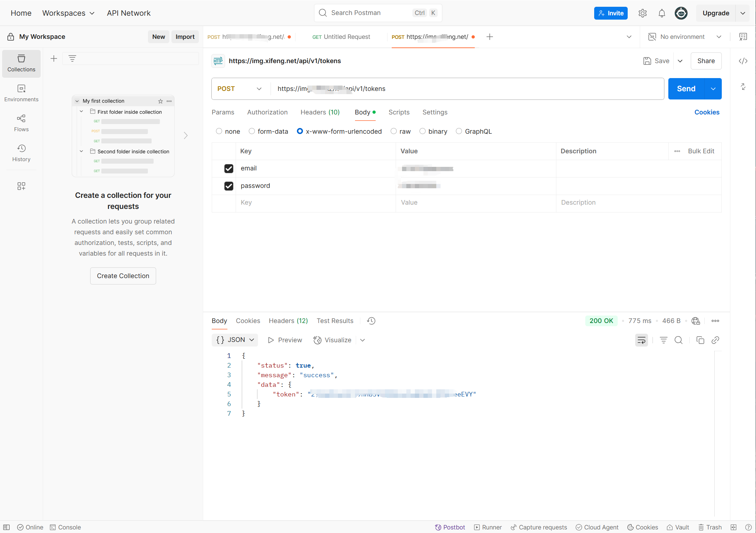Select the form-data radio option
756x533 pixels.
252,131
